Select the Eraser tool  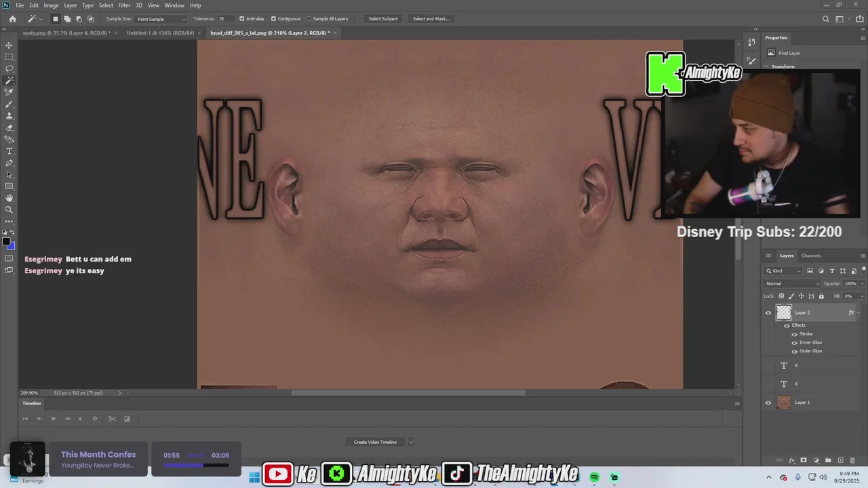click(9, 127)
